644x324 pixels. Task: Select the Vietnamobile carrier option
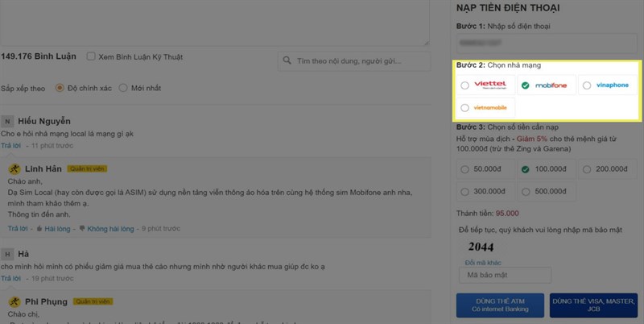(485, 108)
